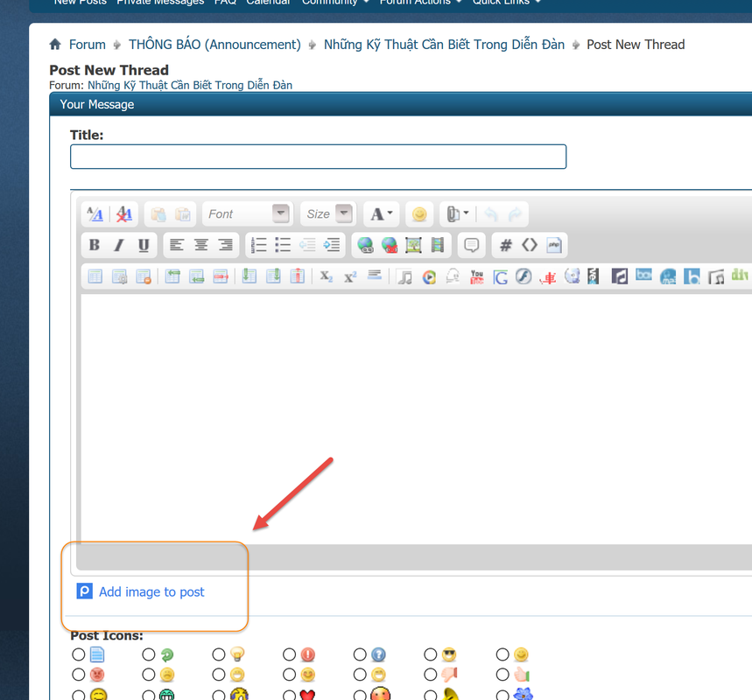Screen dimensions: 752x700
Task: Select the angry red face post icon radio
Action: (x=78, y=675)
